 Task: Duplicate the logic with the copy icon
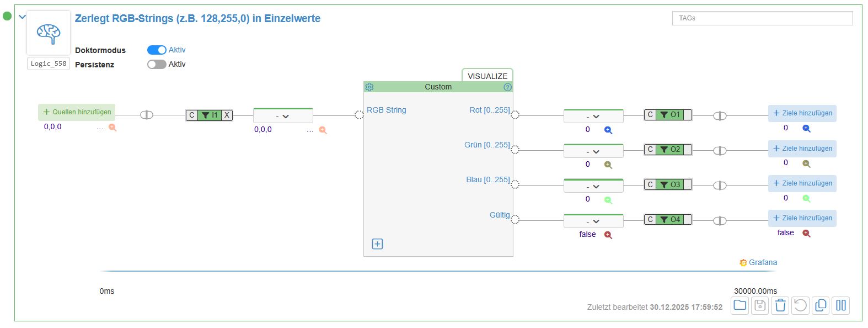821,305
